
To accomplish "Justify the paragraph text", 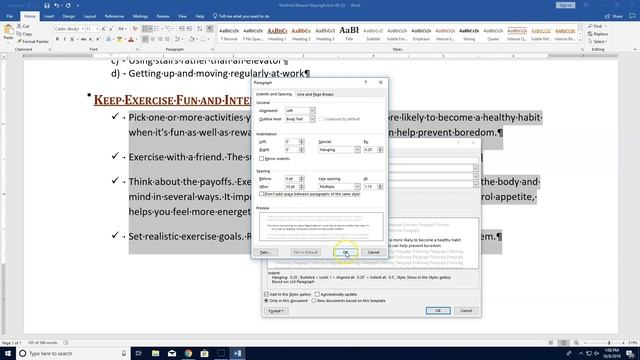I will pos(167,39).
